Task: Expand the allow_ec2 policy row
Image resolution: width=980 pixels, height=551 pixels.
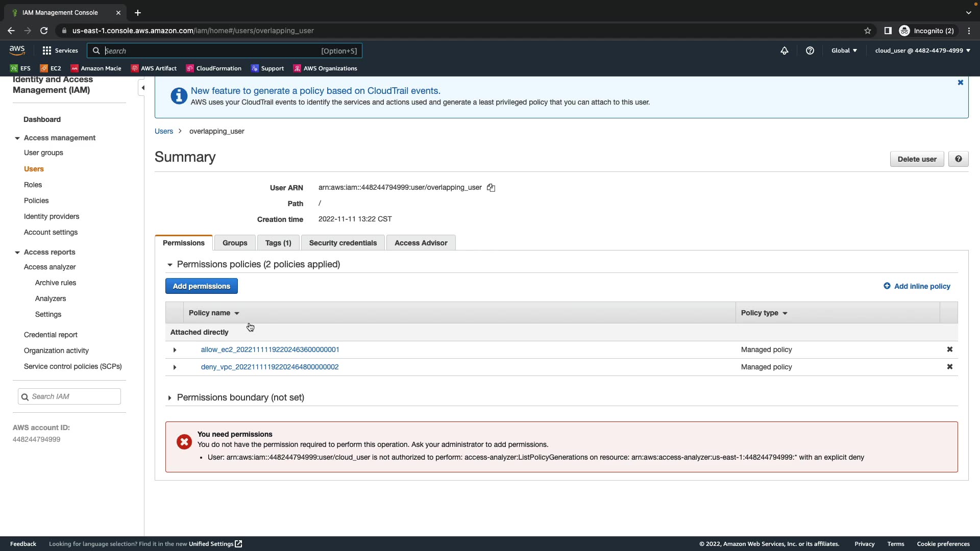Action: [x=175, y=350]
